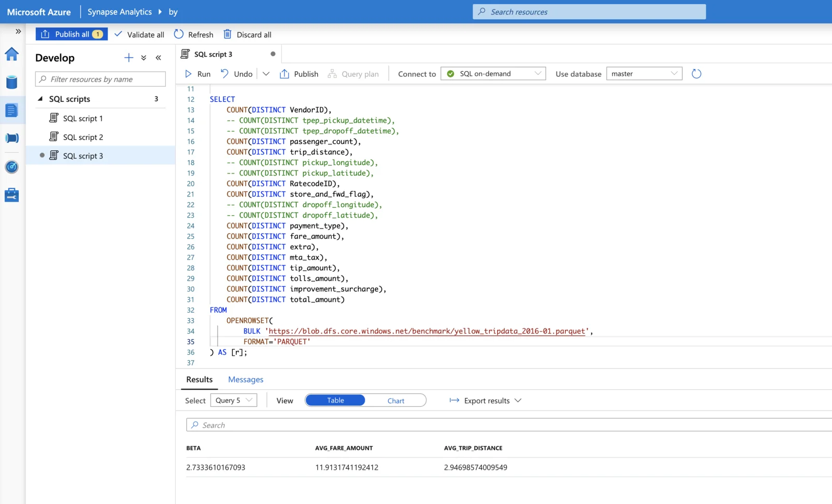Add a new resource with plus icon

point(128,58)
